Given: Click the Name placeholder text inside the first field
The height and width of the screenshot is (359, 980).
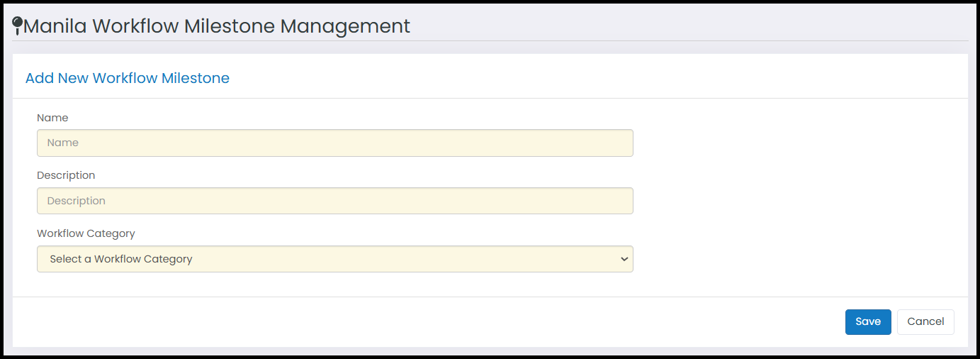Looking at the screenshot, I should (x=63, y=143).
